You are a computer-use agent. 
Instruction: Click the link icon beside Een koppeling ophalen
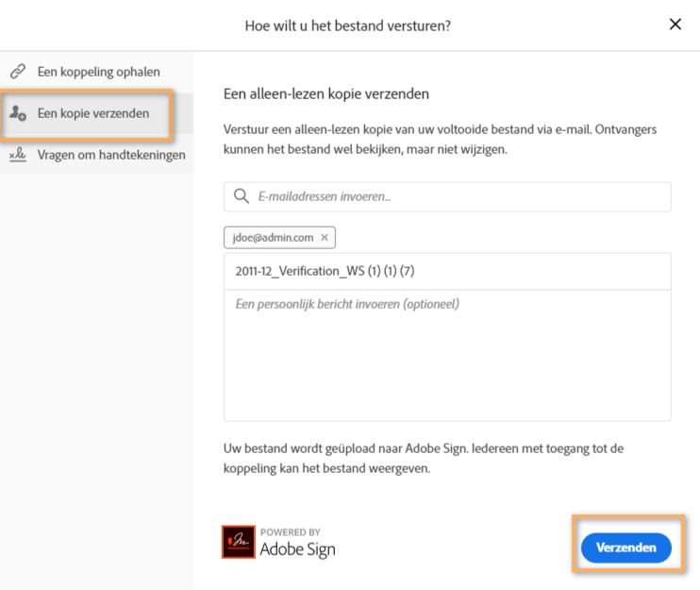(x=17, y=72)
